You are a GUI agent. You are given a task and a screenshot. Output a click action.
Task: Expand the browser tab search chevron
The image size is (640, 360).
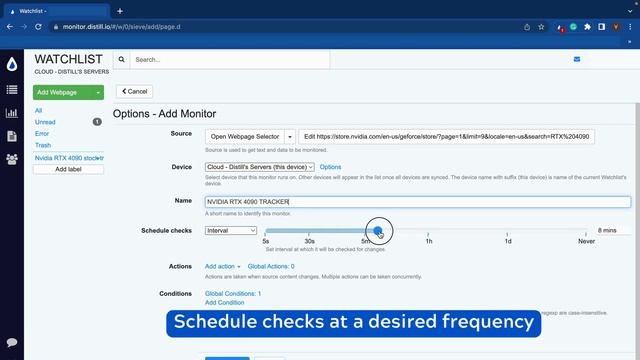tap(630, 11)
